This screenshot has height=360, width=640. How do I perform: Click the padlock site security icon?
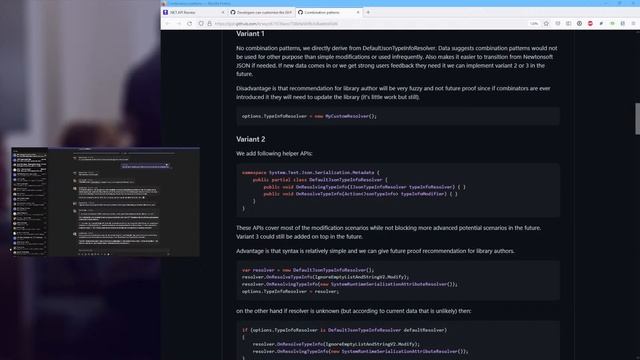pos(209,24)
